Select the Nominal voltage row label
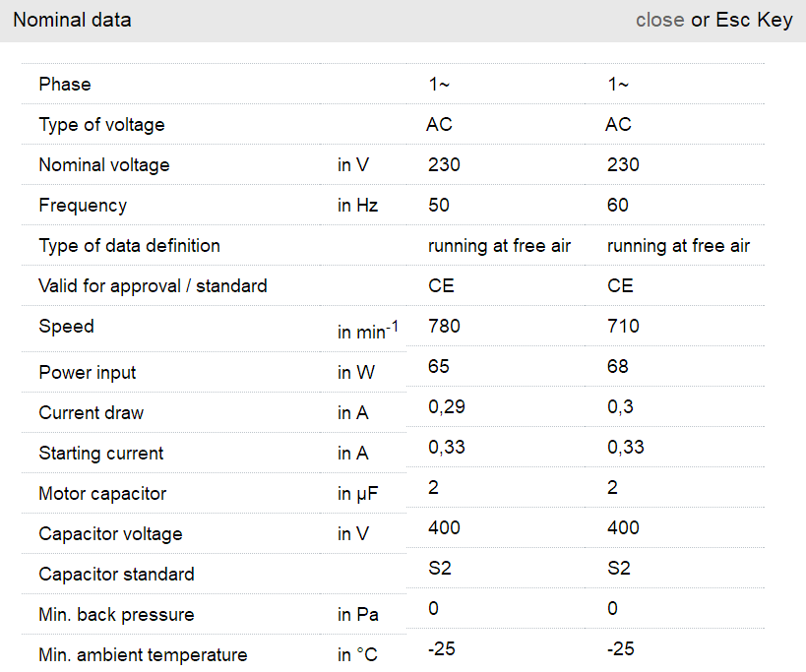This screenshot has height=672, width=806. 104,165
